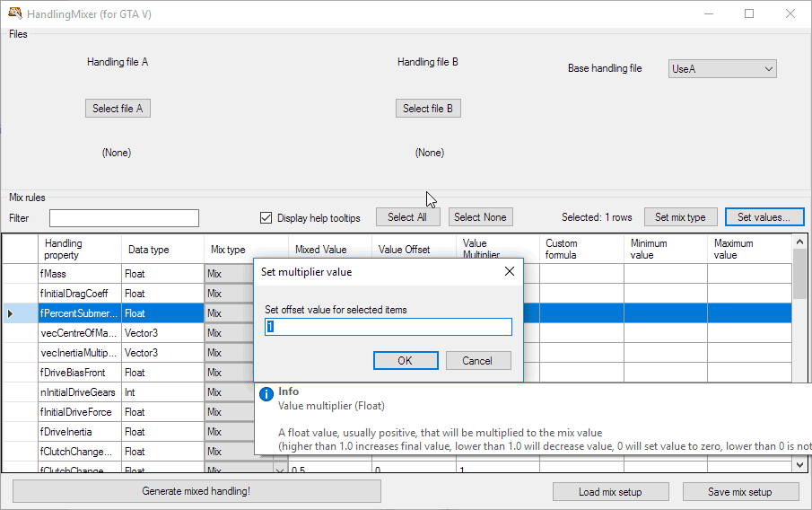This screenshot has width=812, height=510.
Task: Select the fMass property cell
Action: click(80, 274)
